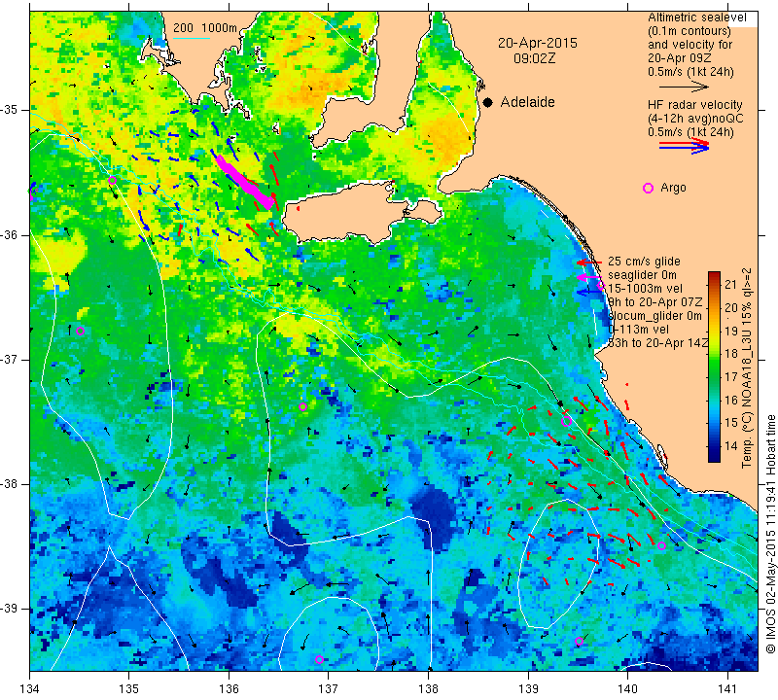This screenshot has height=700, width=778.
Task: Click the '15-1003m vel' legend text
Action: [645, 288]
